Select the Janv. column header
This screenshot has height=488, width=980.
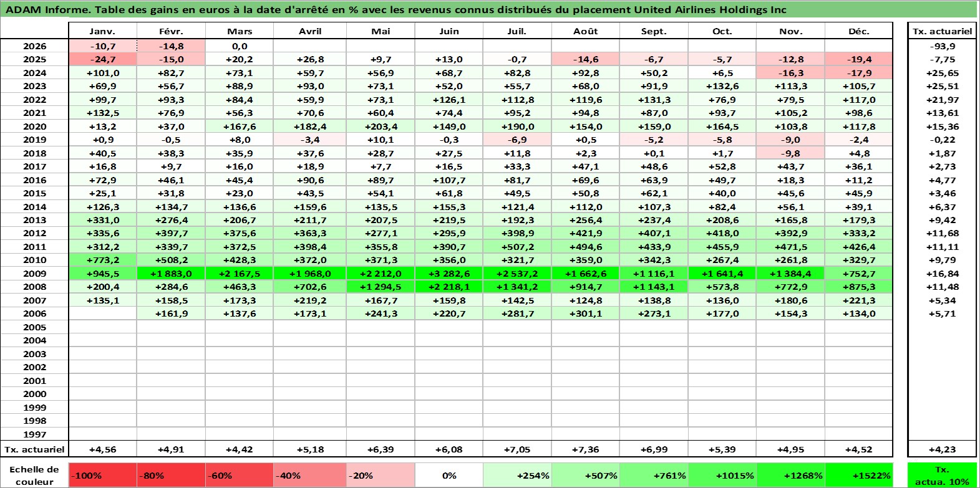[x=103, y=31]
